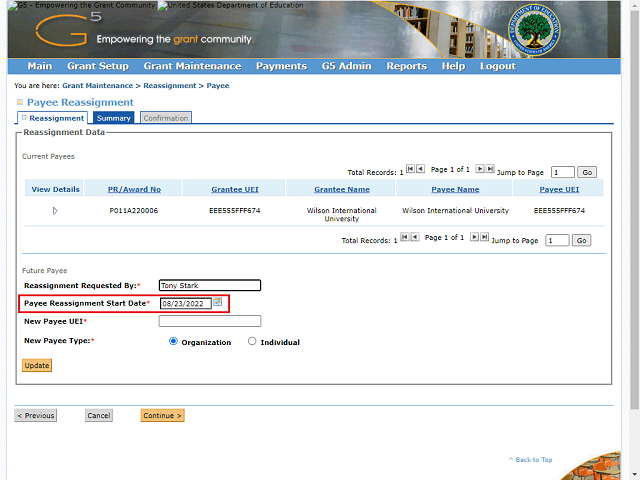Select the Individual payee type
Viewport: 640px width, 480px height.
[252, 341]
